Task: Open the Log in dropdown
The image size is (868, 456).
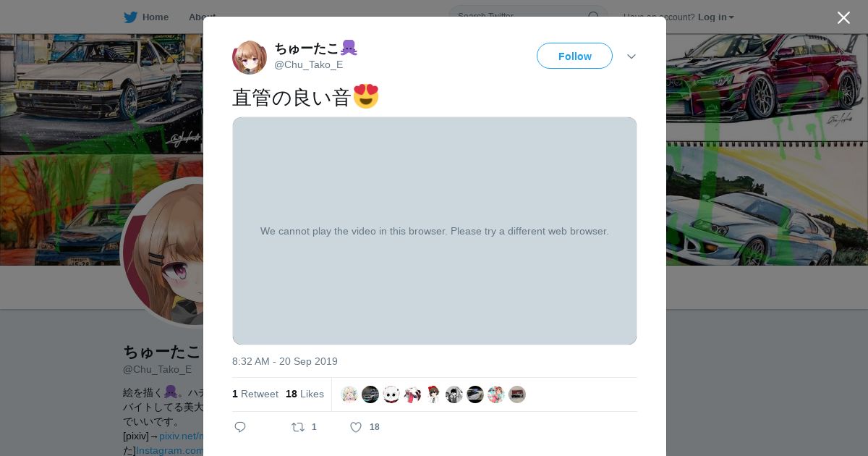Action: coord(716,17)
